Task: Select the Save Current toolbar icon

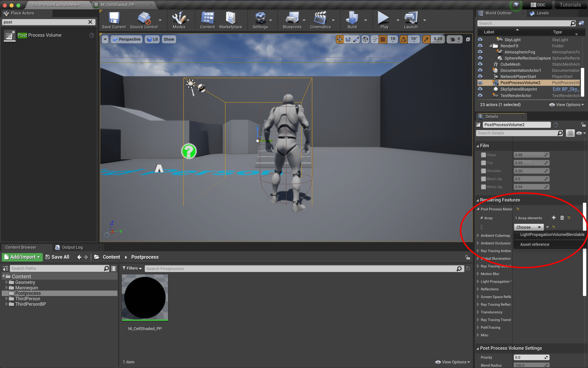Action: (114, 20)
